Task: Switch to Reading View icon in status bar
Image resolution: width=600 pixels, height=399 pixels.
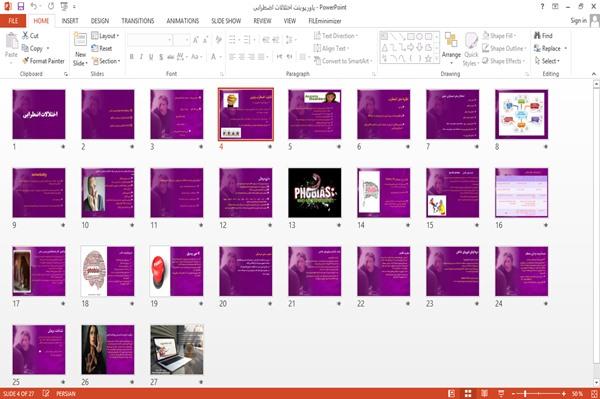Action: 484,394
